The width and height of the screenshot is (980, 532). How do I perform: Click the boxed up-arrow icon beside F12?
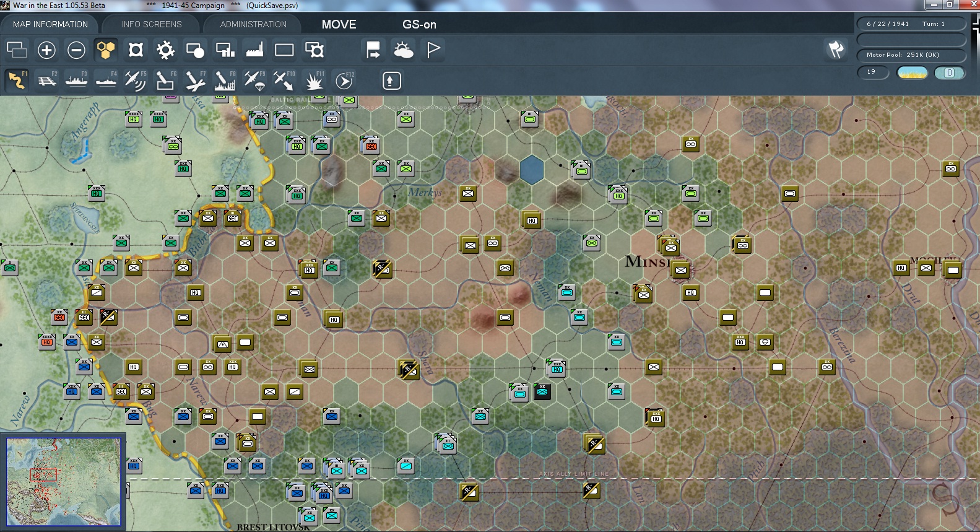point(392,81)
